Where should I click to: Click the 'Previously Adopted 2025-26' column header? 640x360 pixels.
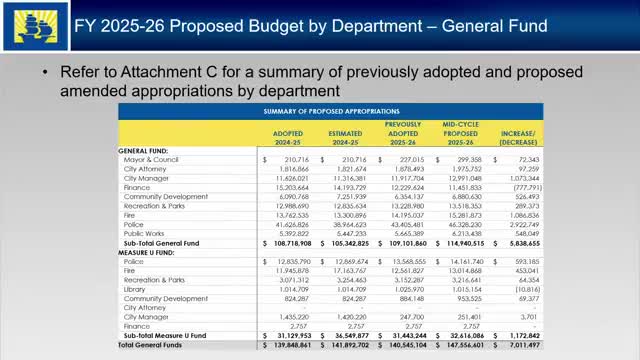point(403,133)
